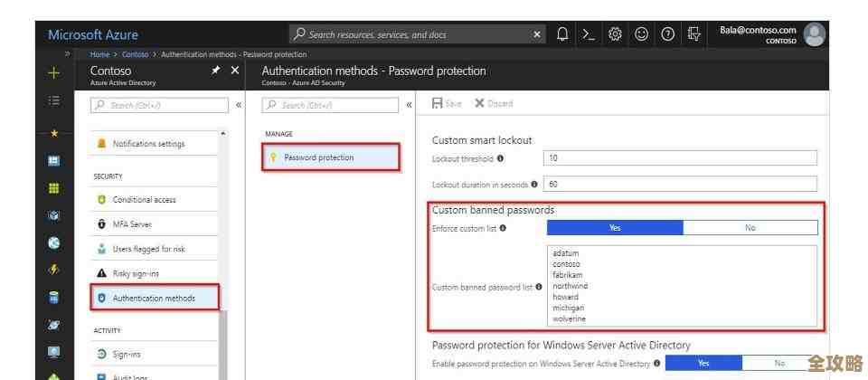Launch Cloud Shell from top bar
This screenshot has width=868, height=380.
[x=589, y=34]
